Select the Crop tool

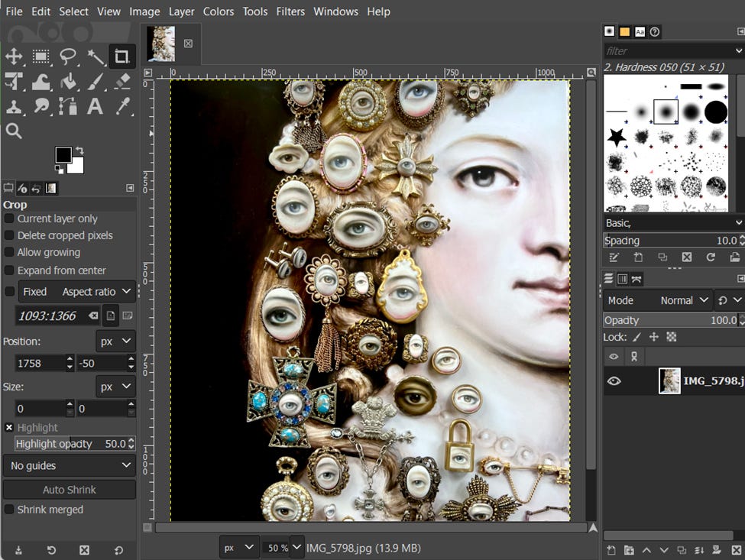pos(122,57)
